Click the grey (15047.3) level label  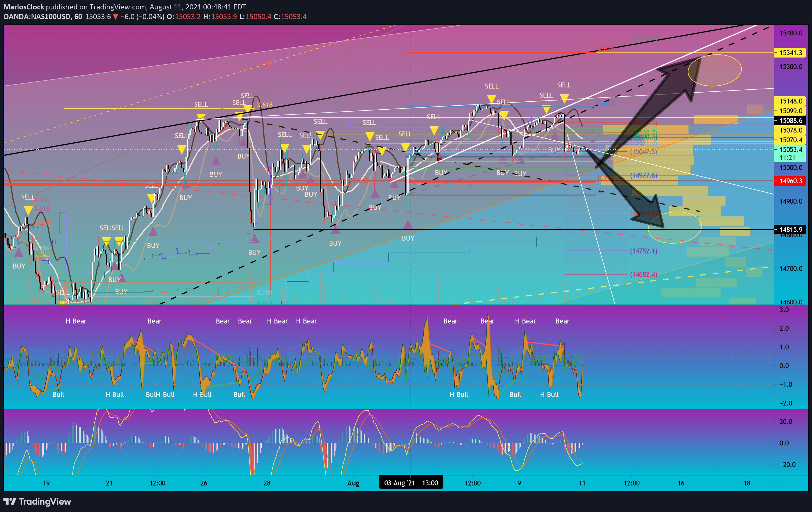pos(643,152)
